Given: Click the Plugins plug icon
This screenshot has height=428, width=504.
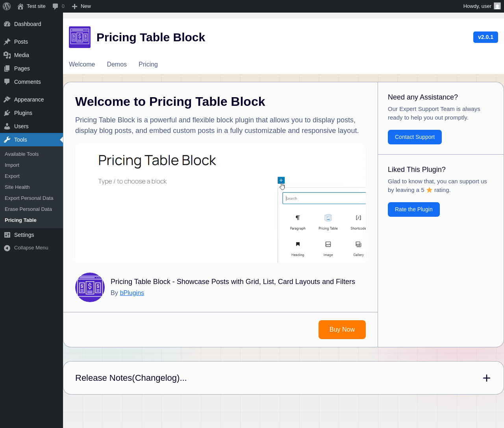Looking at the screenshot, I should click(7, 113).
